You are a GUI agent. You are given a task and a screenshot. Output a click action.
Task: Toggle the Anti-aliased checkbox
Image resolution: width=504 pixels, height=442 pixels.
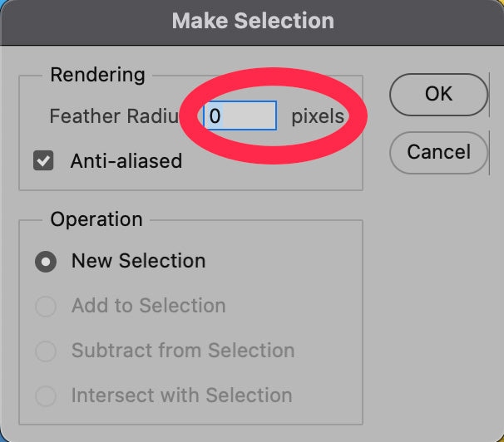[43, 160]
